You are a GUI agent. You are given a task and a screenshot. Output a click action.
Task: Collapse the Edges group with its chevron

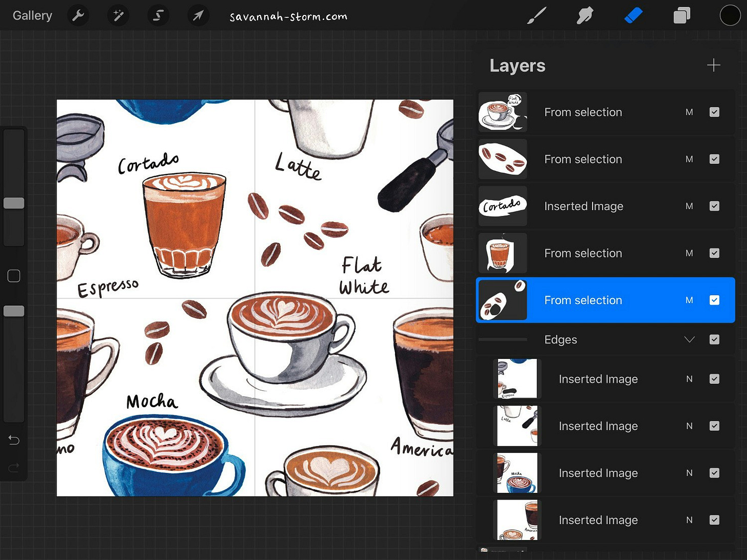[690, 339]
